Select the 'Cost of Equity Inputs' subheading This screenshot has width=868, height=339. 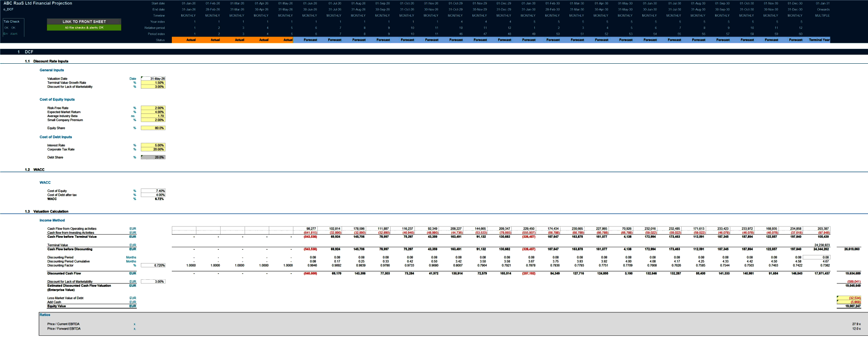(x=57, y=99)
